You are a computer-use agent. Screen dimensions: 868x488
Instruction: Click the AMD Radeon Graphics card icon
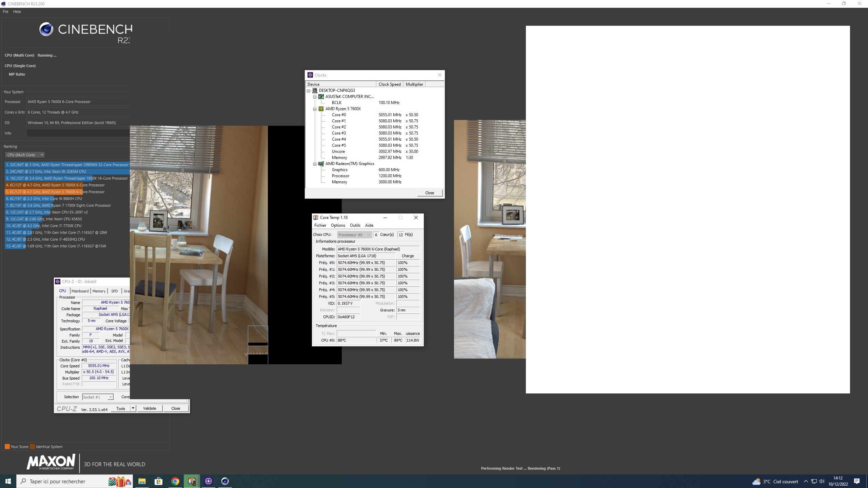point(321,164)
